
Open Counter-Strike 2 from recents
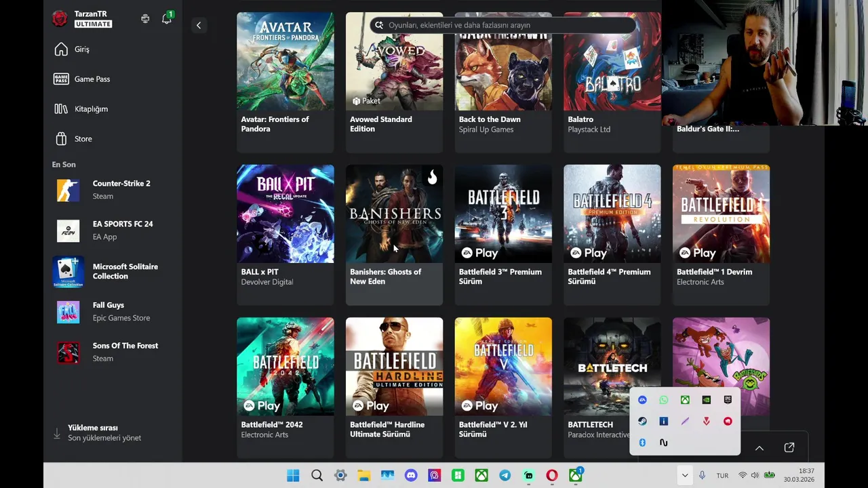point(113,190)
